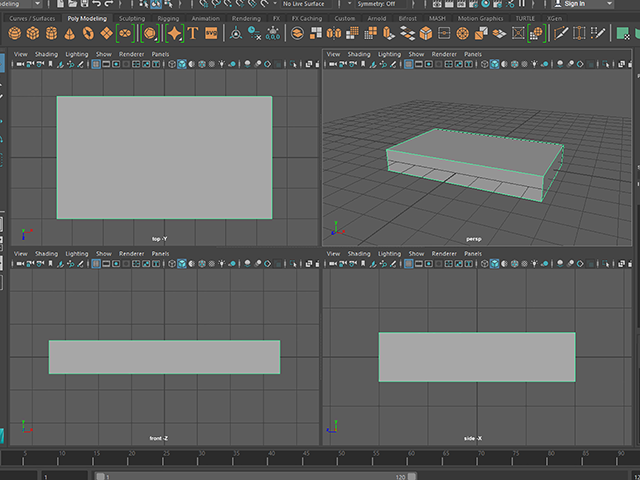Collapse the render icons toolbar section

coord(534,4)
